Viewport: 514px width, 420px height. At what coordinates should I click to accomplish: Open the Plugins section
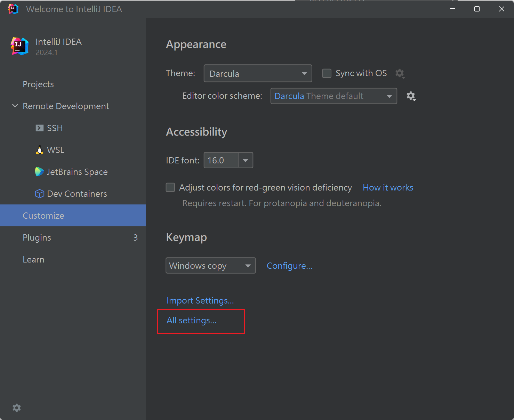pyautogui.click(x=73, y=237)
